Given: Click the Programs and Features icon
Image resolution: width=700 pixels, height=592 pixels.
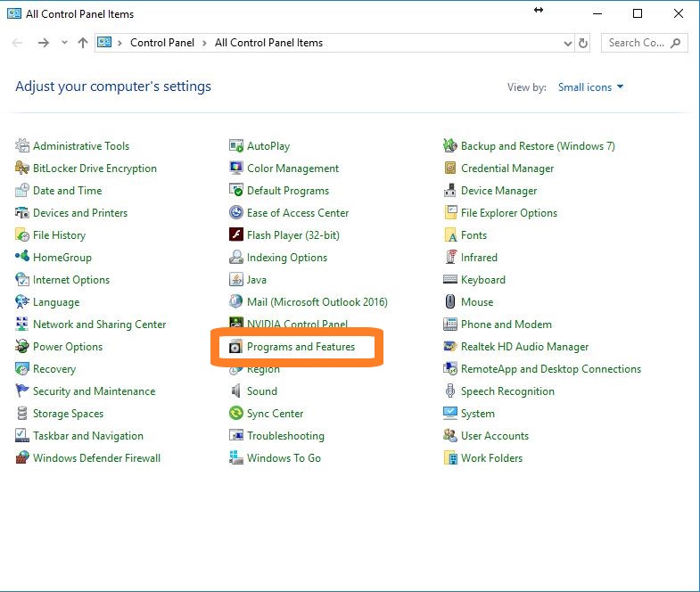Looking at the screenshot, I should point(235,347).
